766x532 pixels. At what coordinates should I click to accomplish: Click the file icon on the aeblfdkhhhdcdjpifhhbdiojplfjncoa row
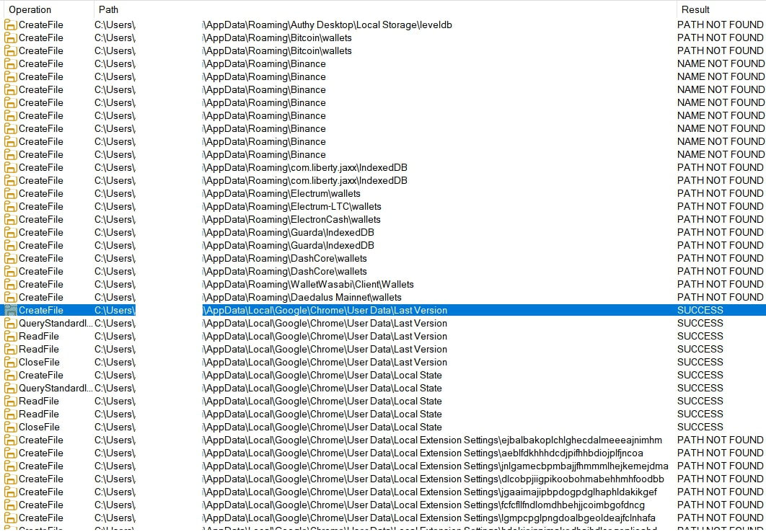[x=11, y=453]
